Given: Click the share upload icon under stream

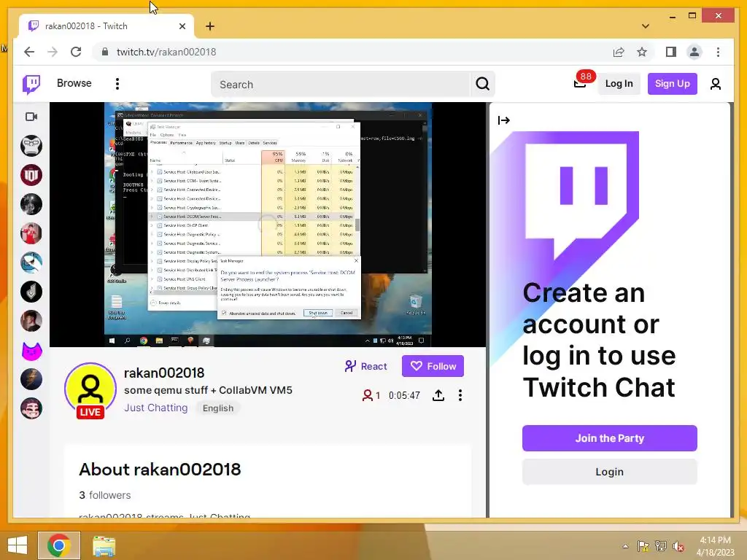Looking at the screenshot, I should tap(438, 395).
